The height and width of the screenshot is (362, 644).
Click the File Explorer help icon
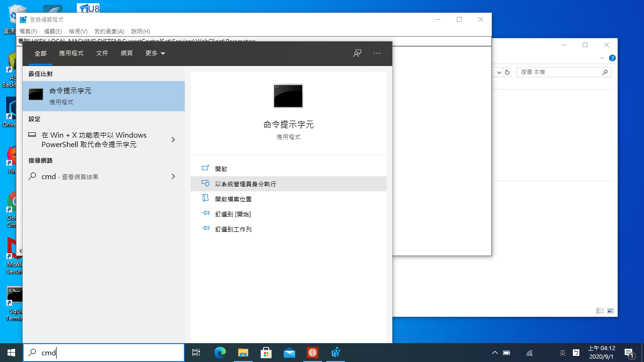point(612,58)
